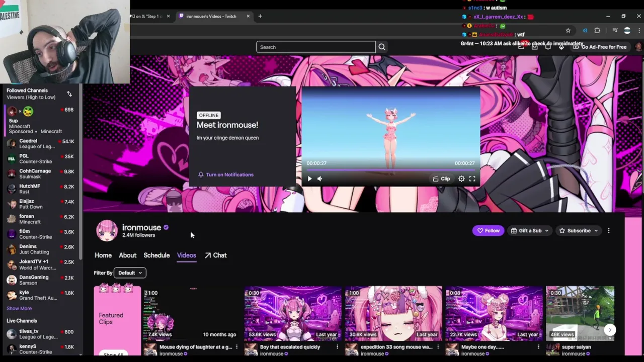Select the Videos channel tab

coord(186,255)
